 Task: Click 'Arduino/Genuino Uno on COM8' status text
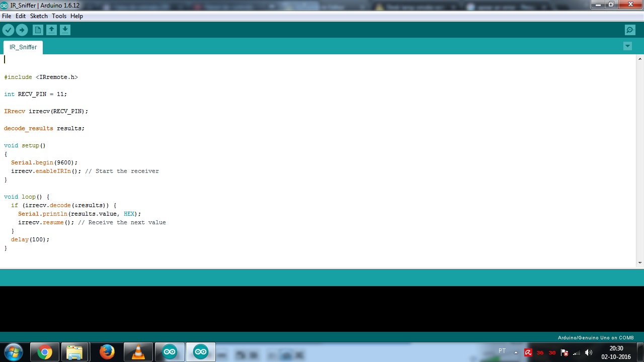point(596,338)
